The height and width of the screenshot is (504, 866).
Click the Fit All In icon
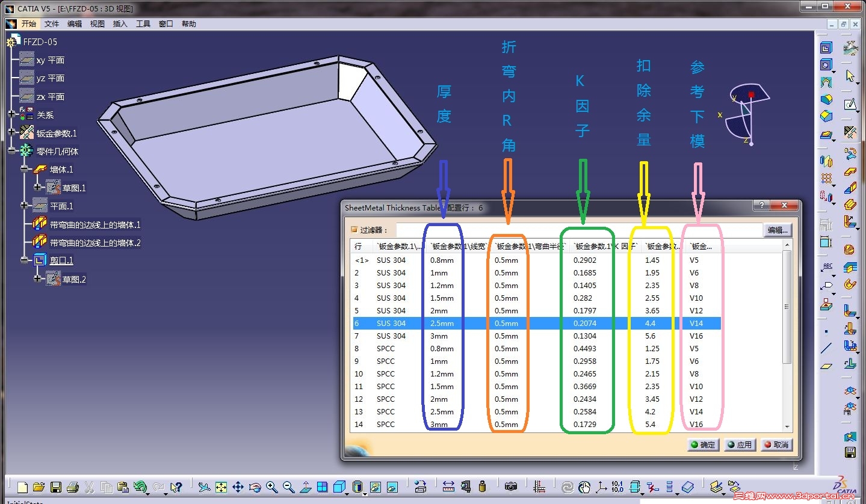point(221,487)
